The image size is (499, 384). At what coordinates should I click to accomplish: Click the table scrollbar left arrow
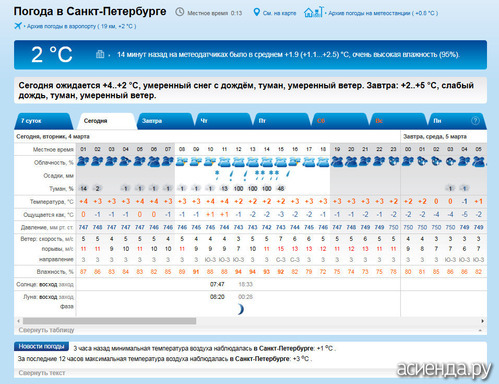[x=19, y=321]
